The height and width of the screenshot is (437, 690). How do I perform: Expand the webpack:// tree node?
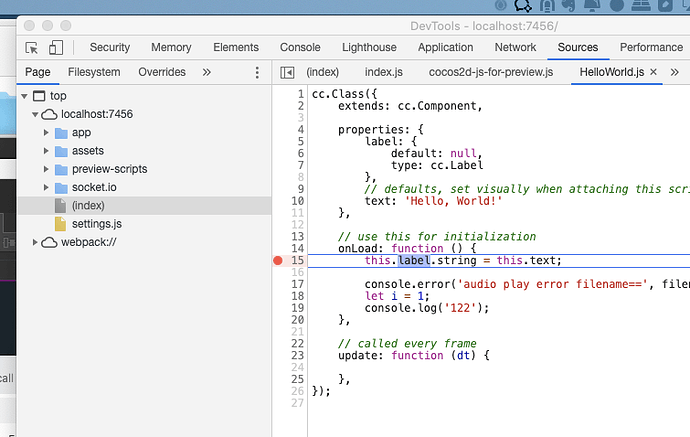pos(35,242)
